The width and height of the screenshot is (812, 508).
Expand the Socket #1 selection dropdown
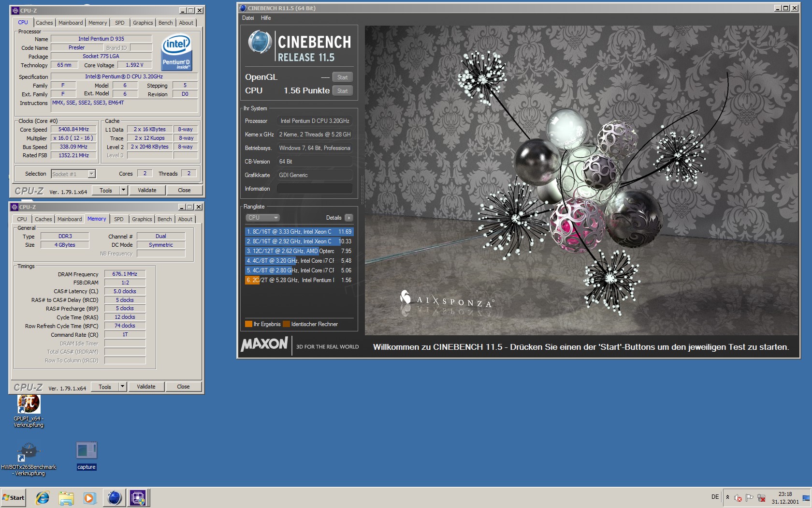[92, 174]
